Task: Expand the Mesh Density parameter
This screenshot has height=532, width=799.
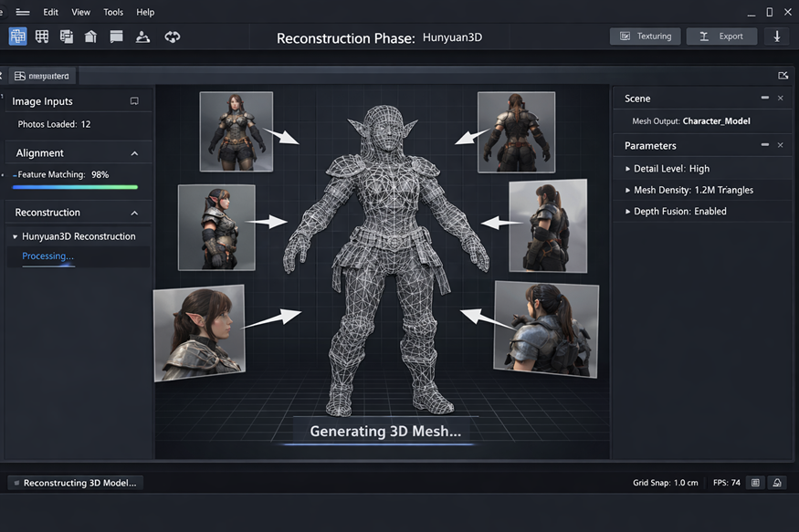Action: click(627, 190)
